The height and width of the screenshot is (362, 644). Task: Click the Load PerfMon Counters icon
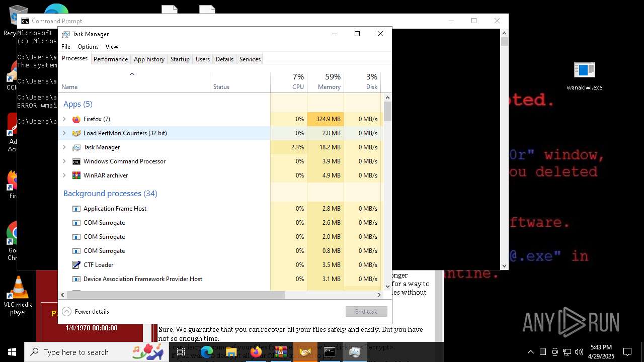click(x=76, y=133)
